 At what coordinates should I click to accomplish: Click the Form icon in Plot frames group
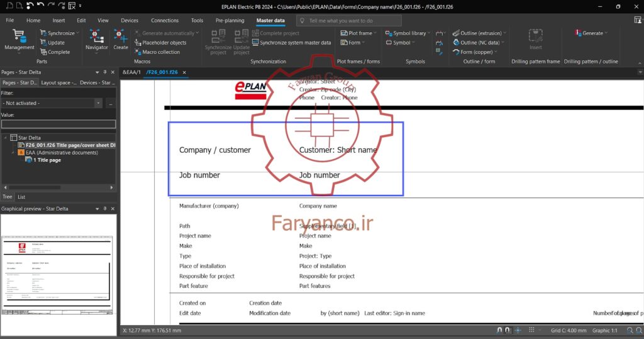(x=344, y=43)
